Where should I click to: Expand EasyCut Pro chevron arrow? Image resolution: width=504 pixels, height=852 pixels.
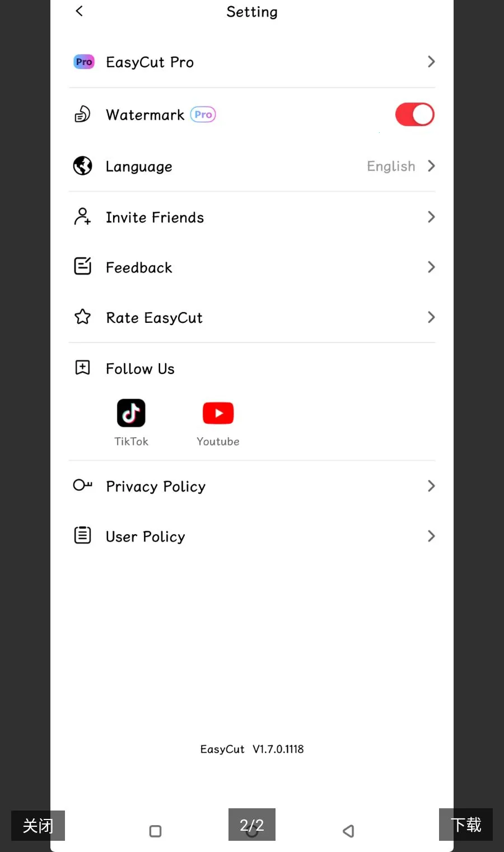[431, 62]
